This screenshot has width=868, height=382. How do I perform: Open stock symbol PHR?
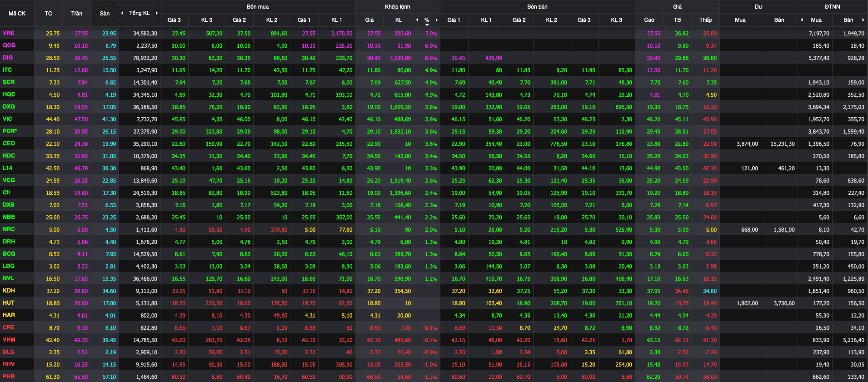[x=9, y=377]
